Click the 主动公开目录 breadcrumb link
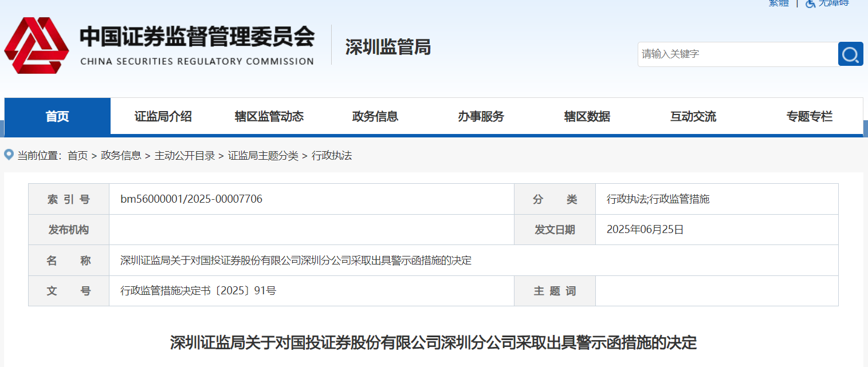 184,155
